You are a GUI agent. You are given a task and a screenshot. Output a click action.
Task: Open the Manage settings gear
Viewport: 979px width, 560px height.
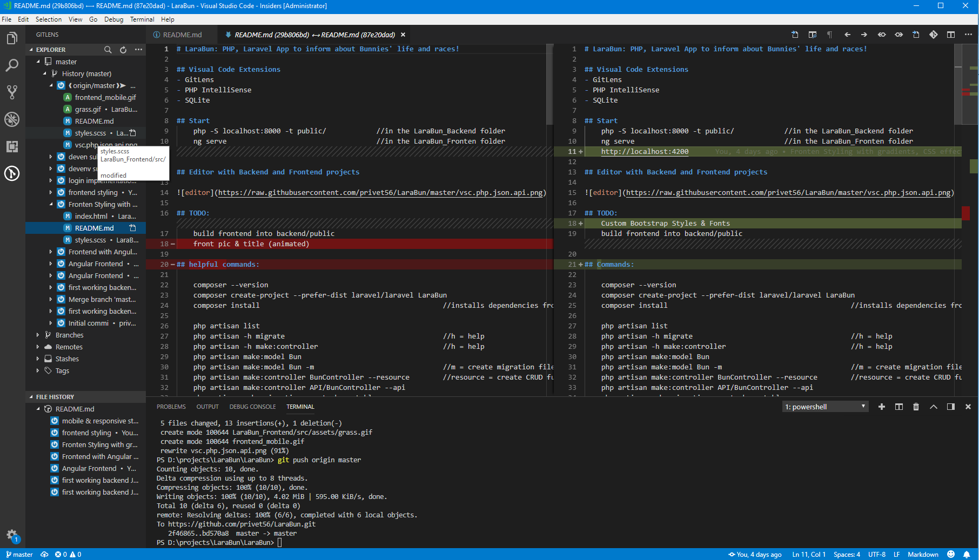tap(12, 535)
